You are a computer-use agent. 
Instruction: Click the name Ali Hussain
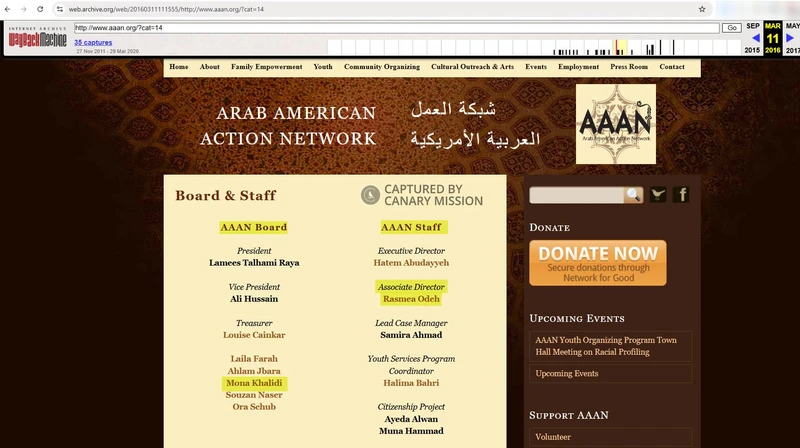(x=254, y=299)
